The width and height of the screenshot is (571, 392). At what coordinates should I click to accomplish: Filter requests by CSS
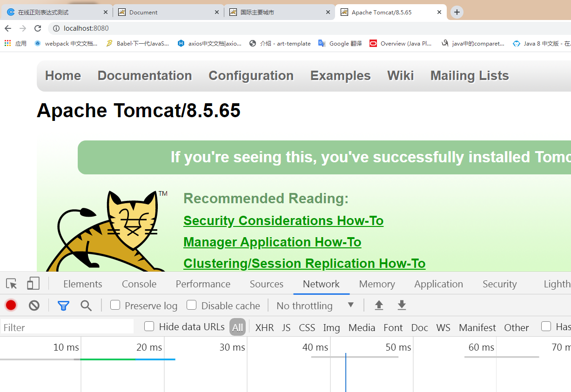(307, 328)
